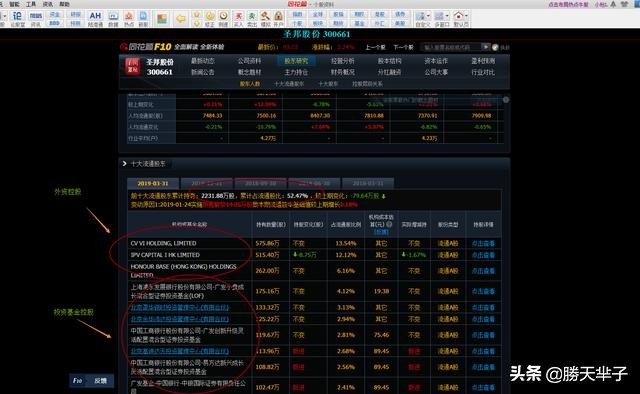Select the 经营分析 navigation tab
The width and height of the screenshot is (640, 394).
coord(343,61)
